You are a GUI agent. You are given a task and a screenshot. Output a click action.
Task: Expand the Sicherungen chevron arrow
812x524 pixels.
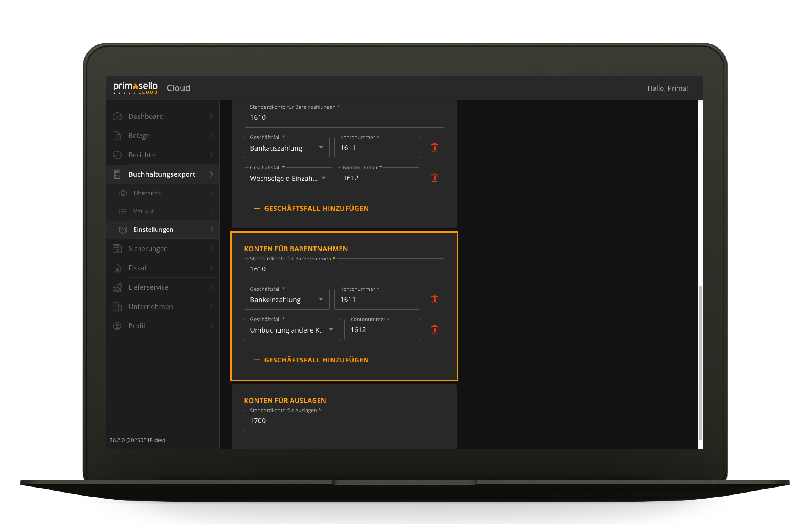pos(211,249)
